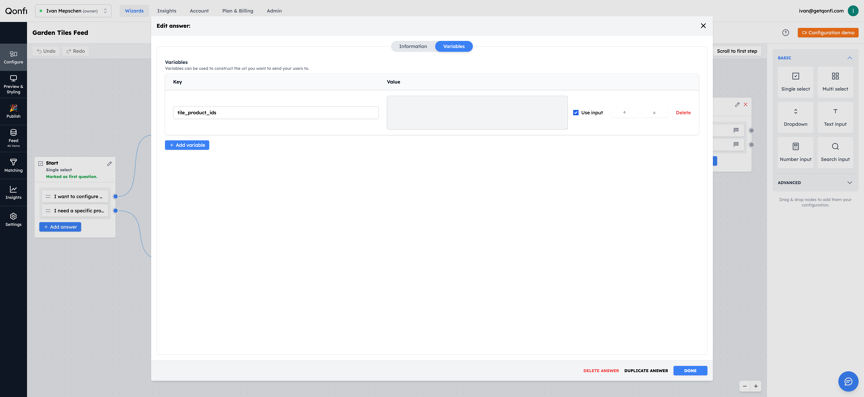Switch to the Information tab
This screenshot has width=864, height=397.
[413, 46]
